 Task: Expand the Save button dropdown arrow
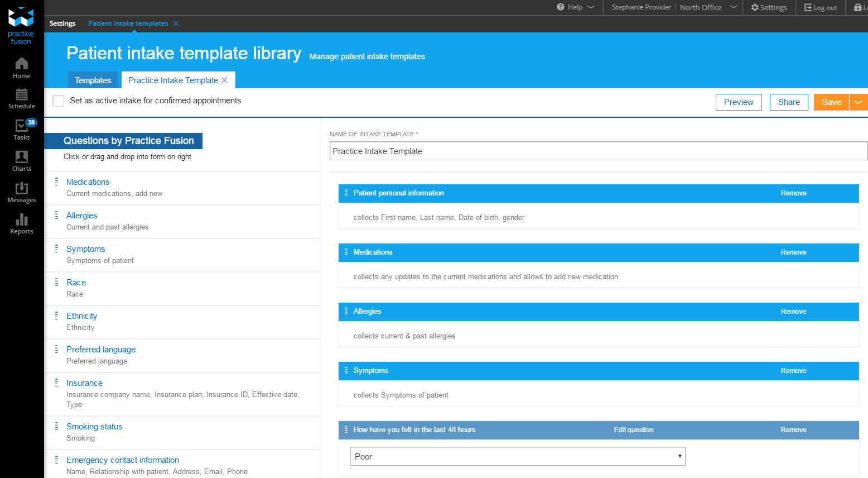[x=859, y=102]
